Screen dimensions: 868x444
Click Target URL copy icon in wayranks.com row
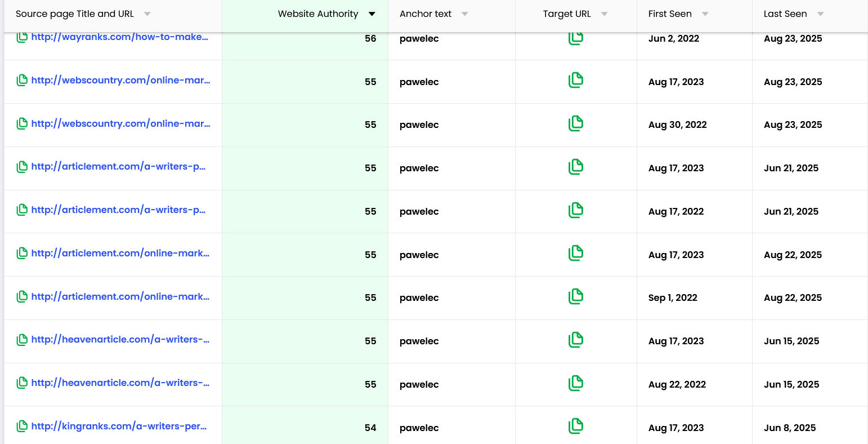(575, 38)
